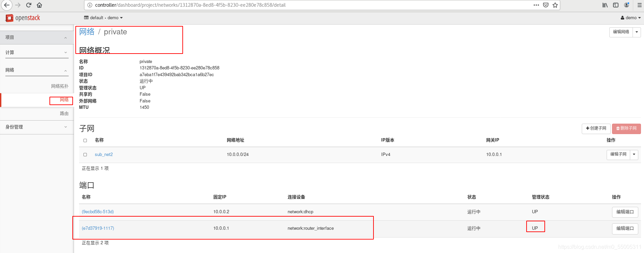The width and height of the screenshot is (644, 253).
Task: Go back with the browser back arrow
Action: pos(6,5)
